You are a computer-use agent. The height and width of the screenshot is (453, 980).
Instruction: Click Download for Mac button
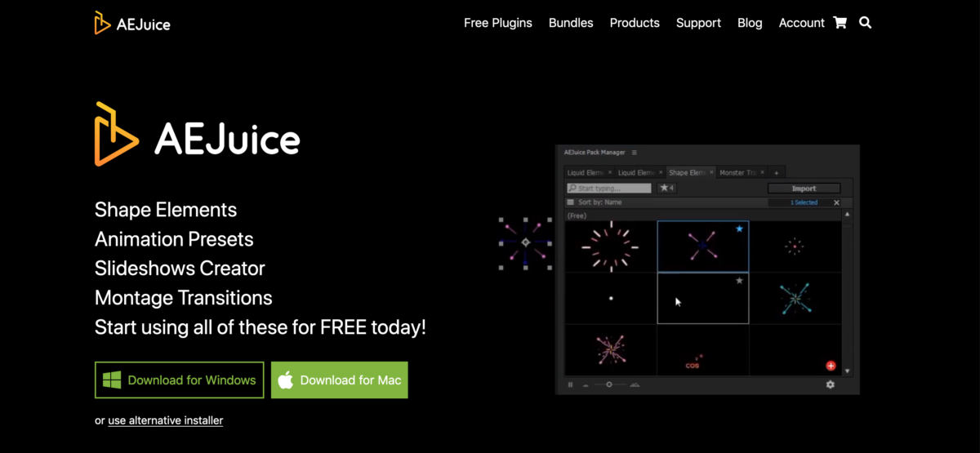tap(340, 380)
